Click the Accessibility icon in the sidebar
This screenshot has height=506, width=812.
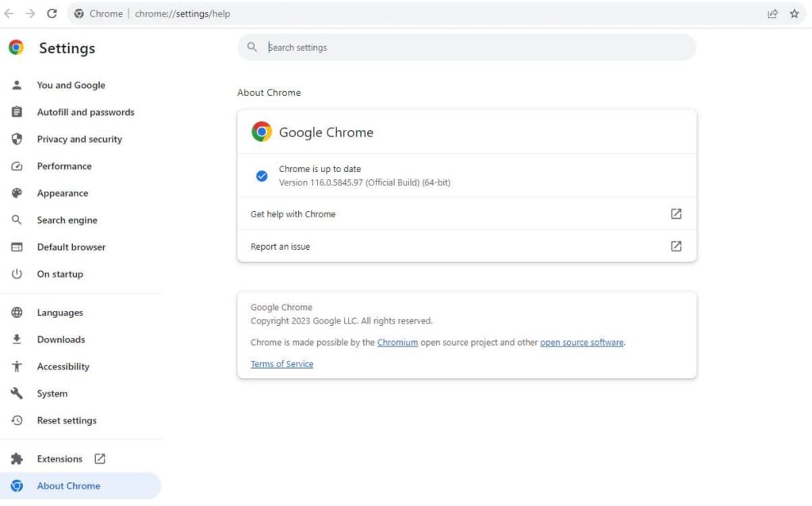pyautogui.click(x=17, y=366)
